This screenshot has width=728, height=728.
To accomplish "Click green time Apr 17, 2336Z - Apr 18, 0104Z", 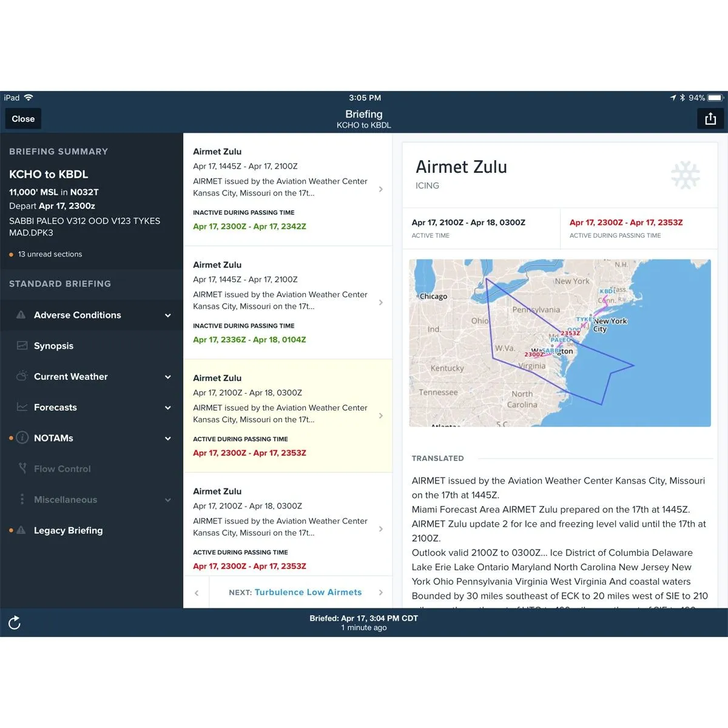I will pyautogui.click(x=249, y=340).
